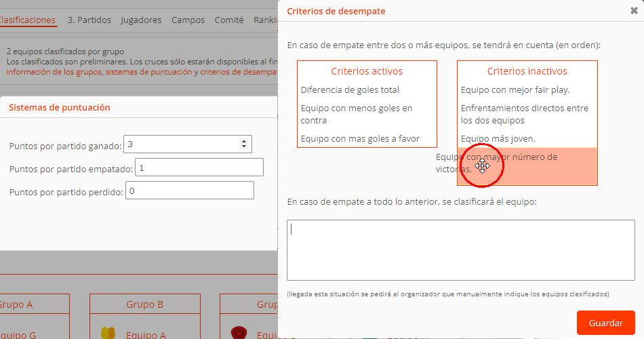Image resolution: width=644 pixels, height=339 pixels.
Task: Close the Criterios de desempate dialog
Action: [634, 11]
